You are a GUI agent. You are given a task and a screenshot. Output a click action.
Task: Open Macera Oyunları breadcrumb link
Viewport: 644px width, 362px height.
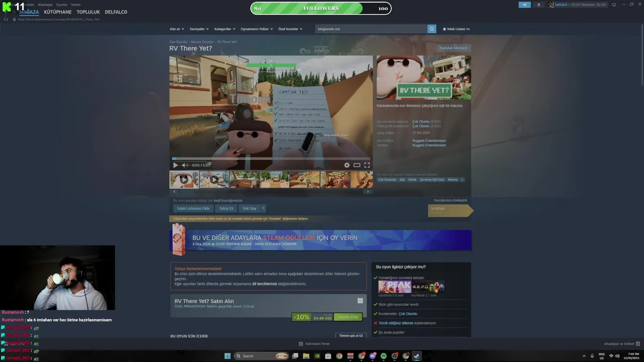click(x=202, y=42)
